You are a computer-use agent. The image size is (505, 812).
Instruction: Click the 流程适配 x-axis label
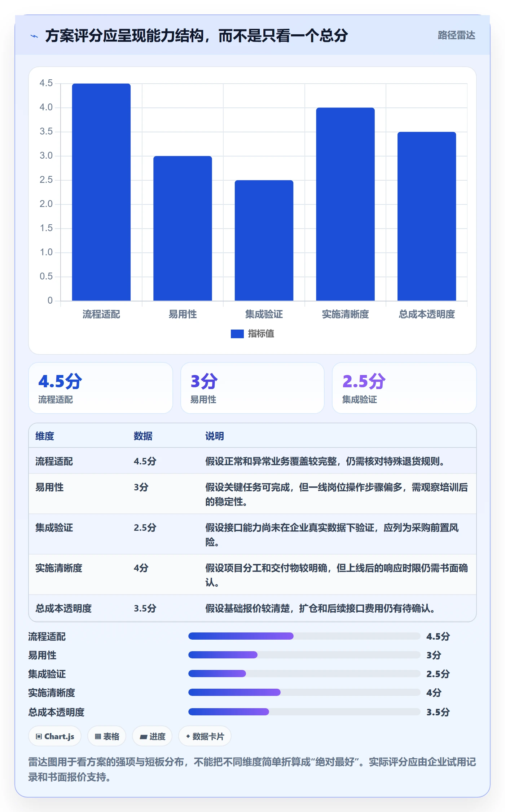pos(101,314)
